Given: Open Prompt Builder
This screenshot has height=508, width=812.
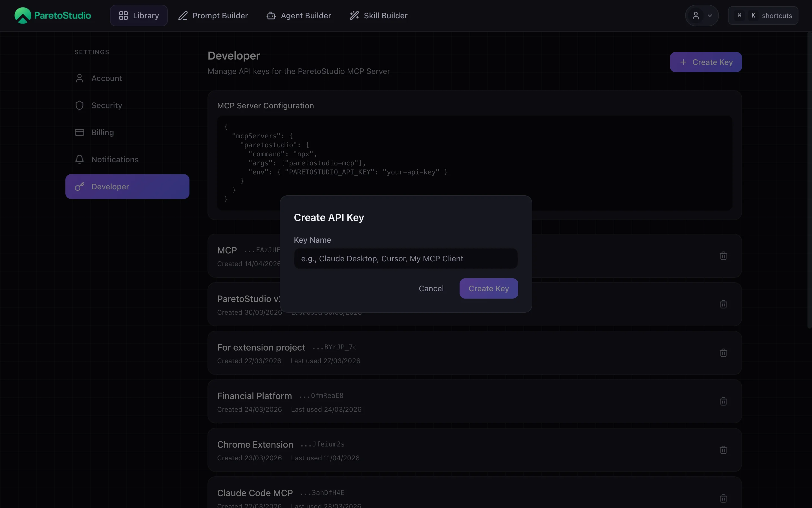Looking at the screenshot, I should tap(213, 16).
